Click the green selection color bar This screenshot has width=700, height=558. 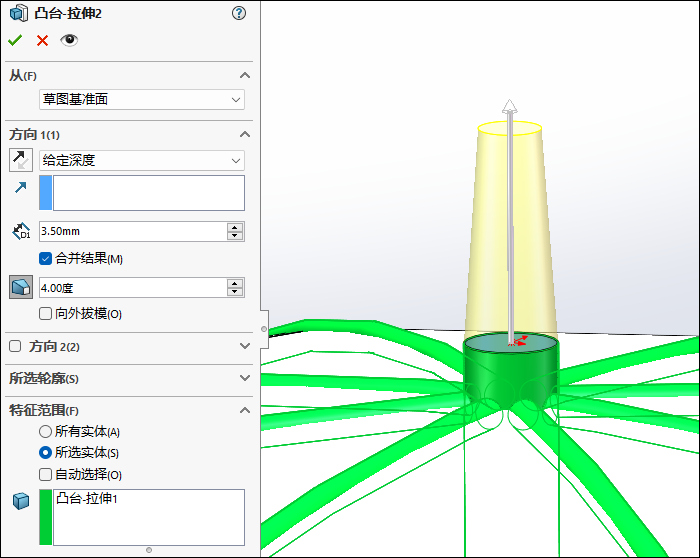[x=46, y=517]
